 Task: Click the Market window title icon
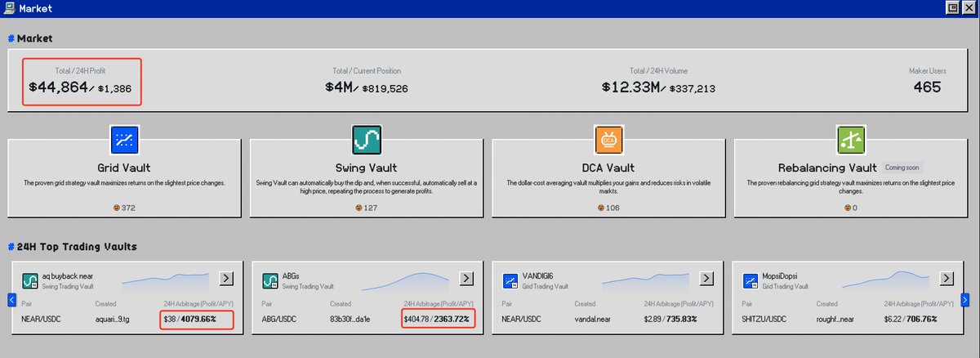[x=8, y=8]
